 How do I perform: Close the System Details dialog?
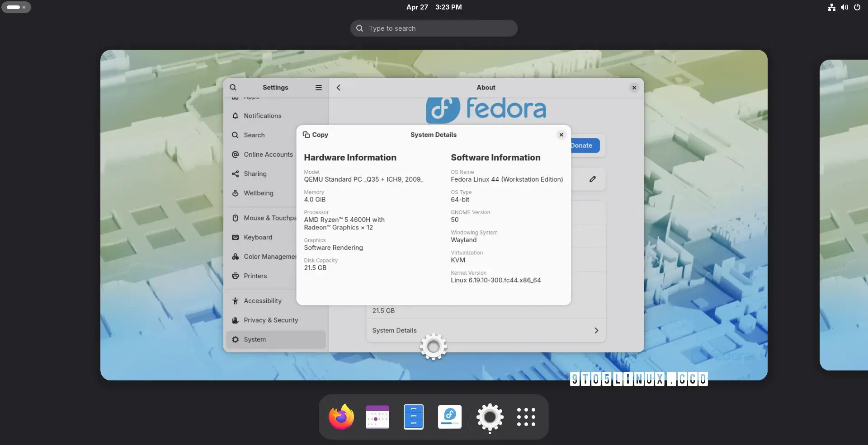tap(561, 135)
